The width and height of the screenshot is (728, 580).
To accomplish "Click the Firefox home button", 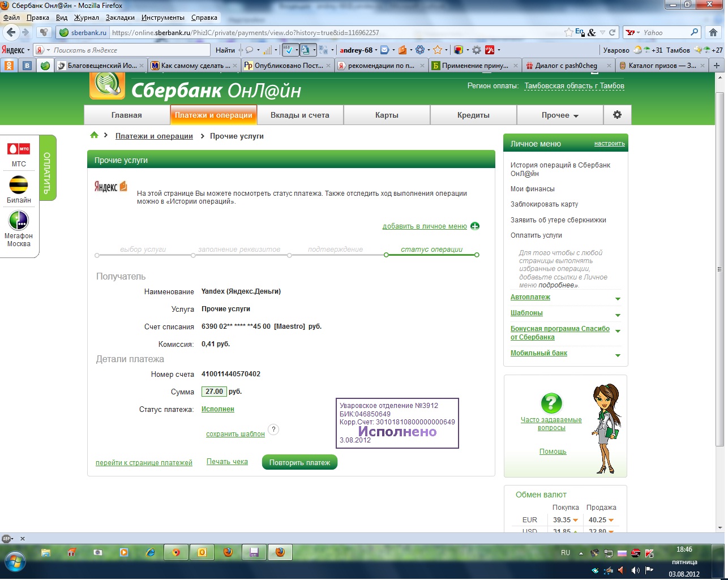I will coord(713,32).
